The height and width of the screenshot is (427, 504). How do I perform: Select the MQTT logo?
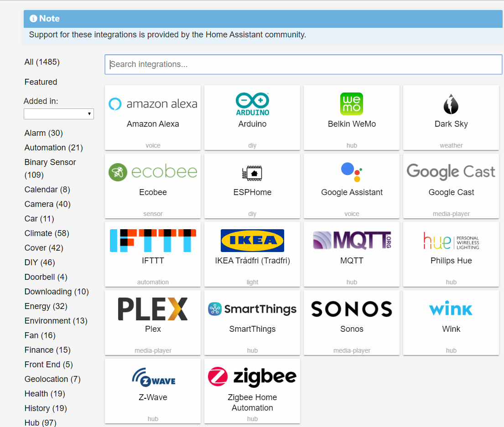[x=352, y=241]
